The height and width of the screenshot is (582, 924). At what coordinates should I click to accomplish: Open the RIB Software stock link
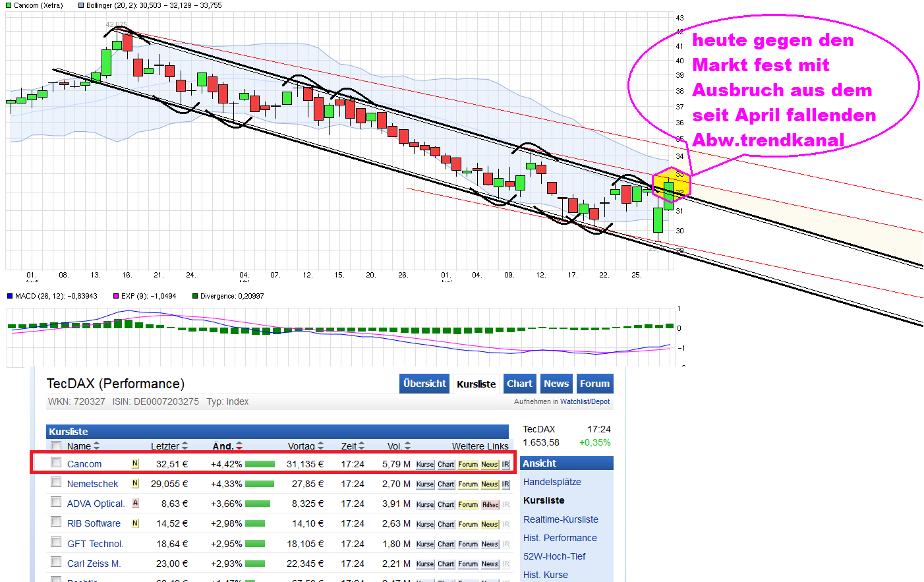[94, 523]
